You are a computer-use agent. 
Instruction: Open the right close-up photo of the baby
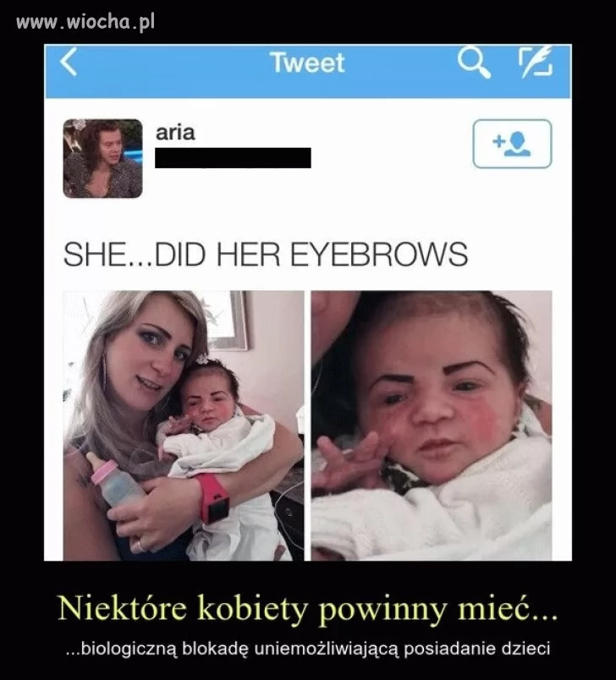432,425
